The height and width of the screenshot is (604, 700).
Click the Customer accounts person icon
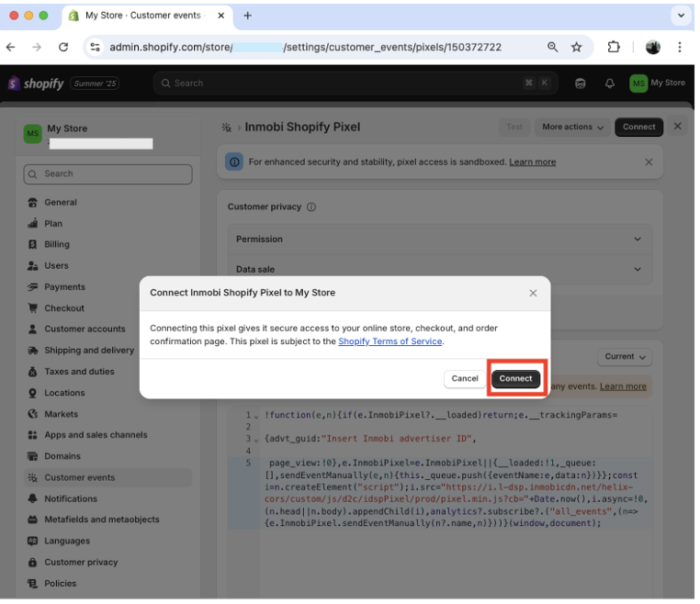32,330
